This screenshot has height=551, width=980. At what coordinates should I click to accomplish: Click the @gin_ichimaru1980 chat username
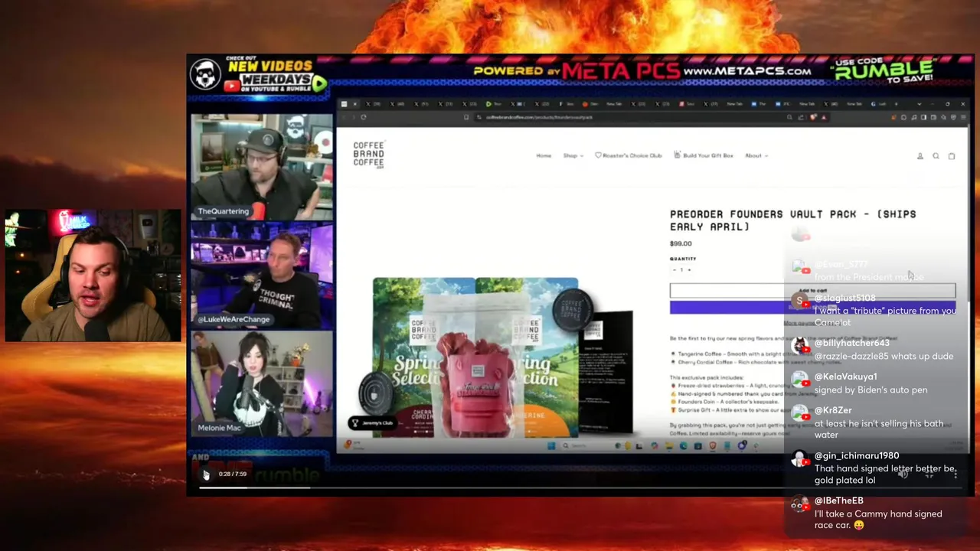tap(857, 455)
